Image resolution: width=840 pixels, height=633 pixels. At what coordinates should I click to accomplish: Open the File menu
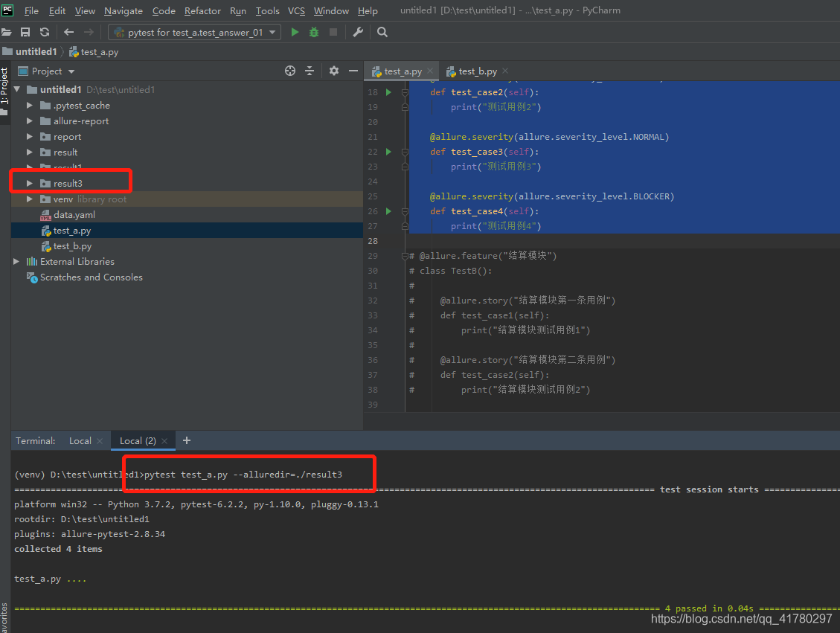click(x=31, y=10)
